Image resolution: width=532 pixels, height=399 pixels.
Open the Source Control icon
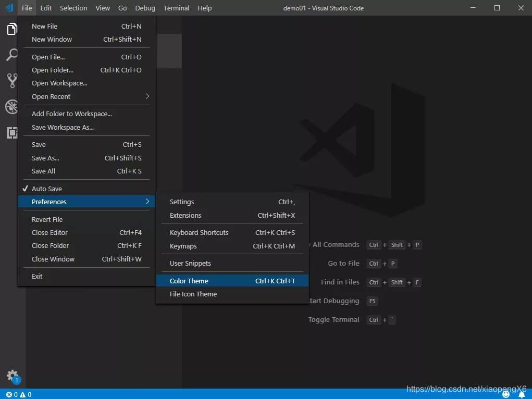12,81
